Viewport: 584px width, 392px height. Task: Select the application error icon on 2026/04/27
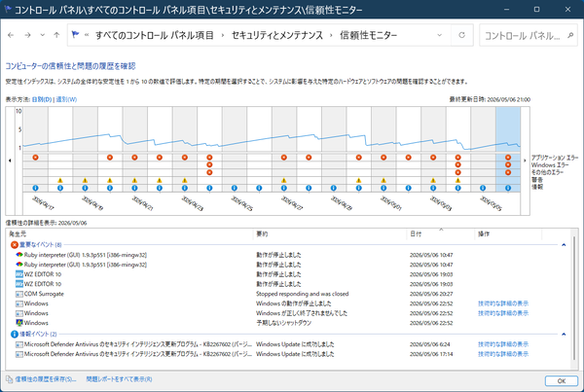click(x=284, y=158)
